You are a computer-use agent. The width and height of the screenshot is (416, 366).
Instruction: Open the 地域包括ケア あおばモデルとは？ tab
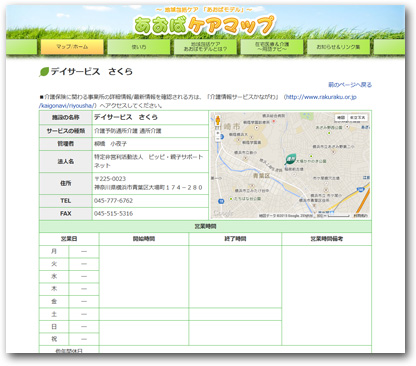[x=205, y=47]
